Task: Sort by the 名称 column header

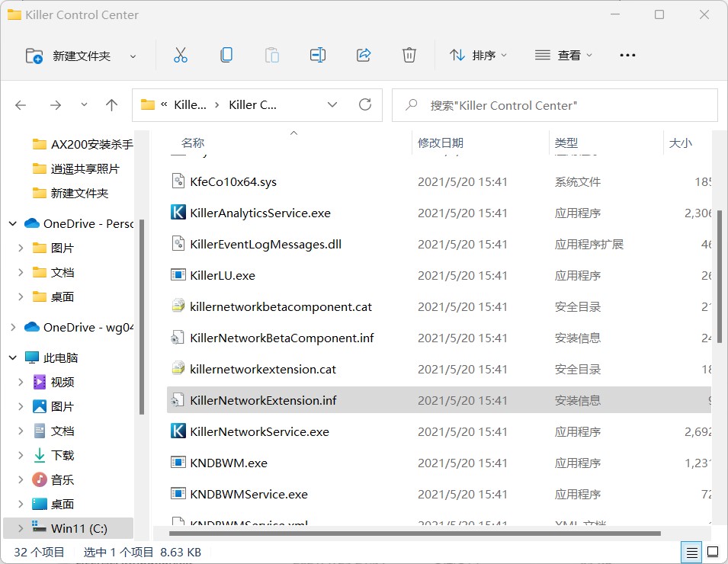Action: point(193,143)
